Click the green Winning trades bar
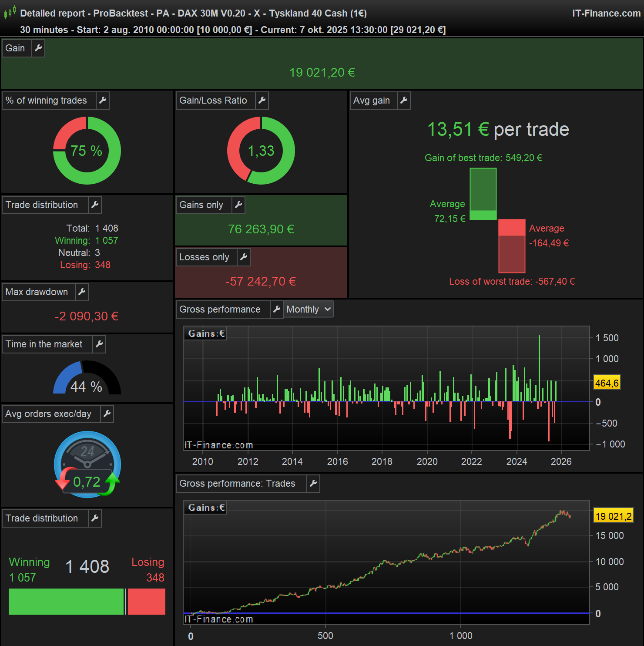This screenshot has width=644, height=646. (x=66, y=602)
